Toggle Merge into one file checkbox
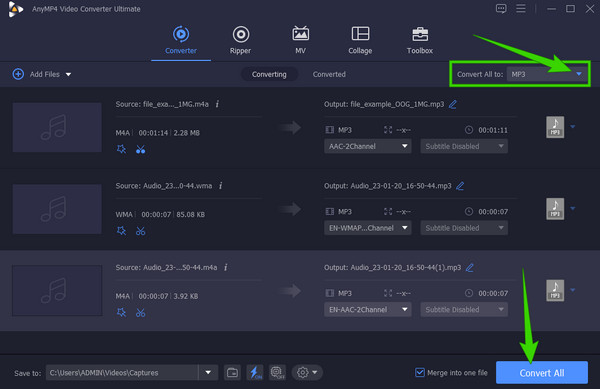 [x=420, y=373]
